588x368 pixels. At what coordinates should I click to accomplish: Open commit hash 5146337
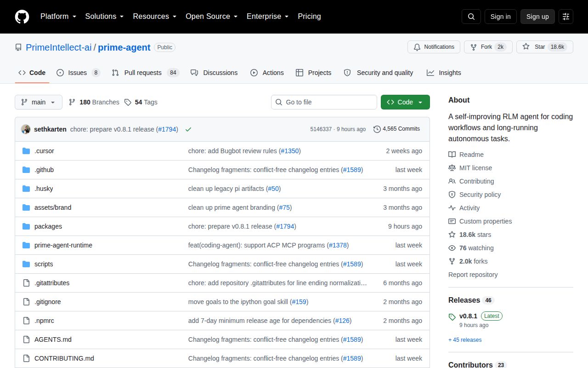pyautogui.click(x=321, y=129)
